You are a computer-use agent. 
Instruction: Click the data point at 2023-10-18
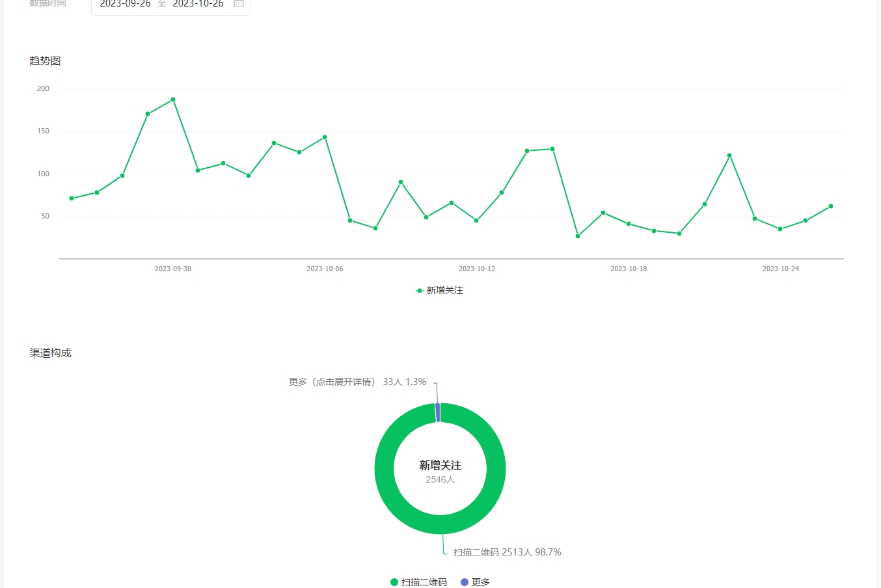[x=629, y=224]
